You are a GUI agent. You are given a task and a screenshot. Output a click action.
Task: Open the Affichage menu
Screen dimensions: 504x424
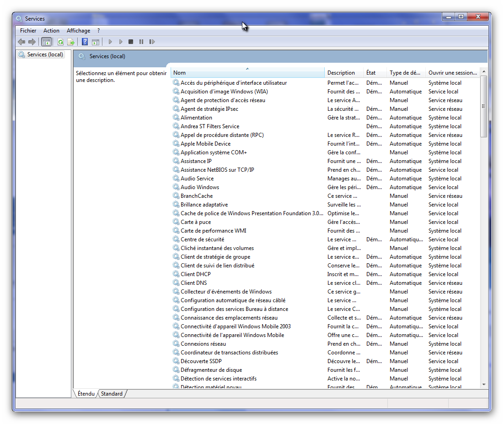coord(78,31)
